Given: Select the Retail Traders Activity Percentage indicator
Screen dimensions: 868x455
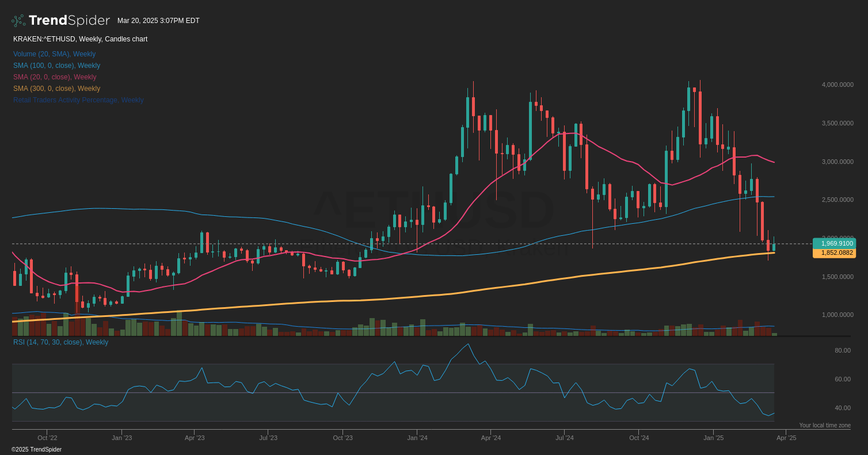Looking at the screenshot, I should pos(78,100).
